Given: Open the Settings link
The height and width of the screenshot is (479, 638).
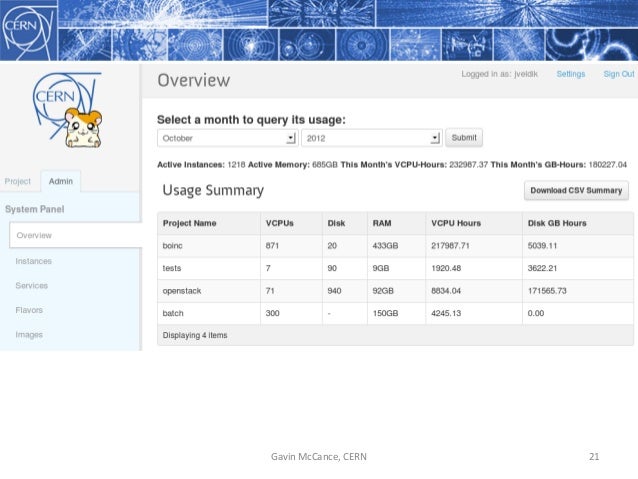Looking at the screenshot, I should [571, 74].
